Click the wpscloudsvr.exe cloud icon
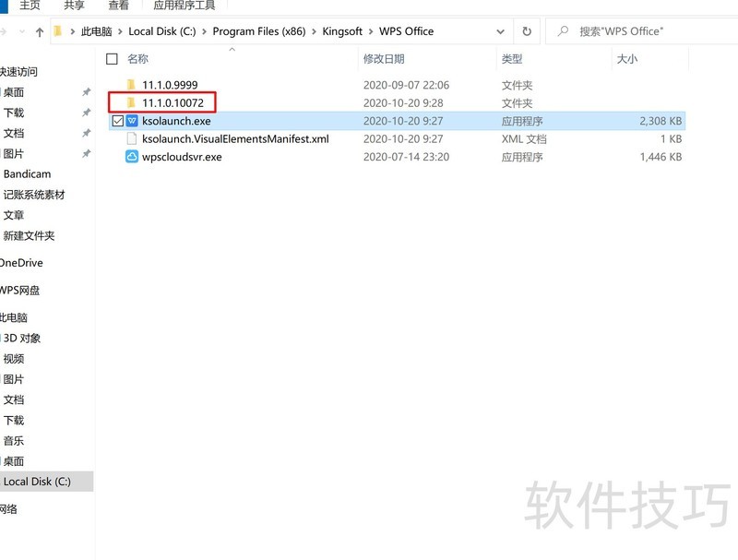Image resolution: width=738 pixels, height=560 pixels. tap(132, 157)
